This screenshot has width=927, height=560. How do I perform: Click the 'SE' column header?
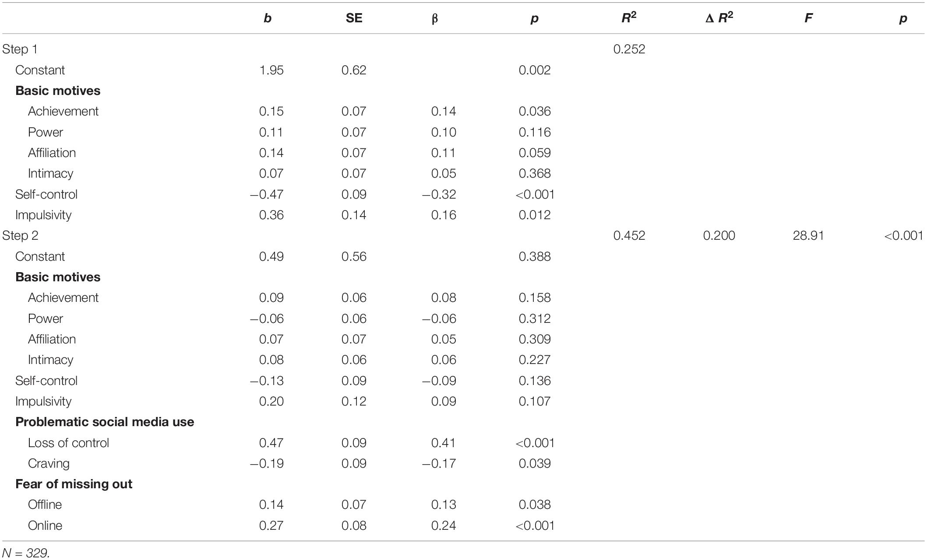pos(354,18)
